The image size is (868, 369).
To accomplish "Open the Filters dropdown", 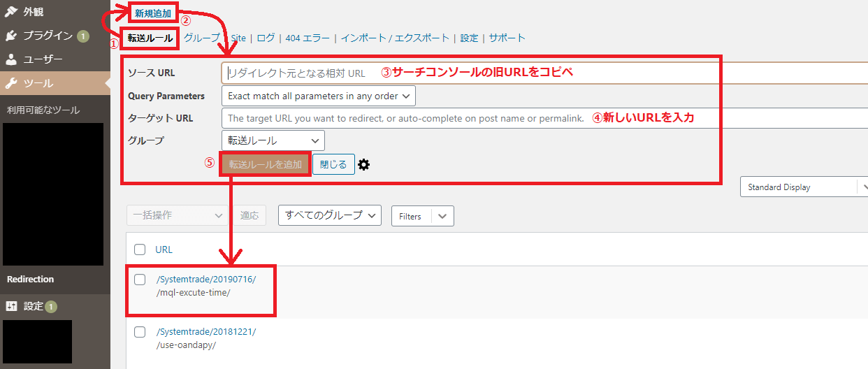I will [x=422, y=216].
